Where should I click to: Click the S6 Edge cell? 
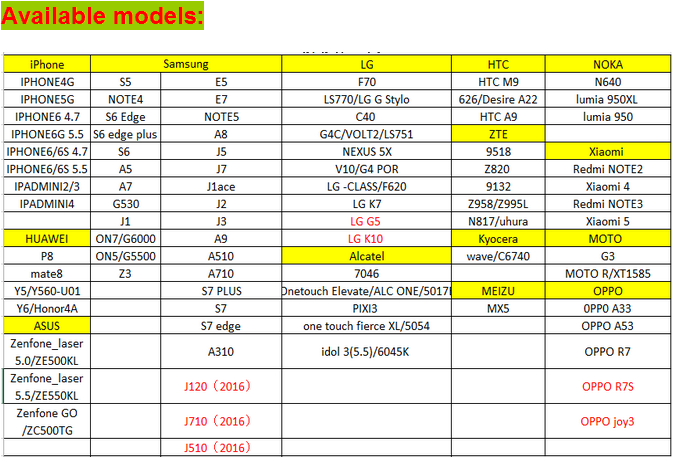tap(125, 117)
